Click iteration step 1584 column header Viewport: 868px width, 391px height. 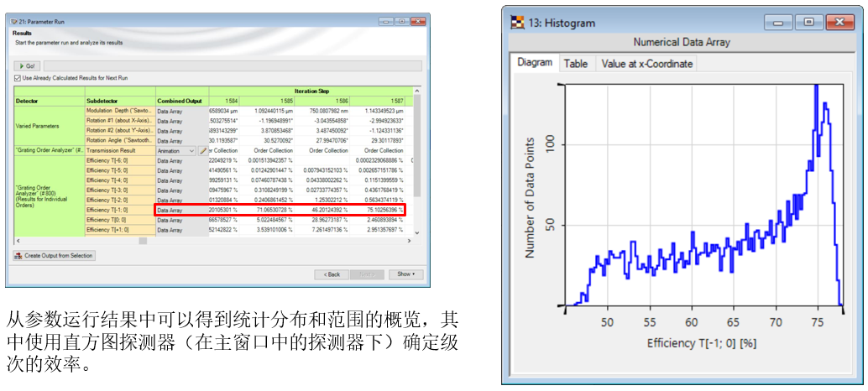click(x=223, y=102)
